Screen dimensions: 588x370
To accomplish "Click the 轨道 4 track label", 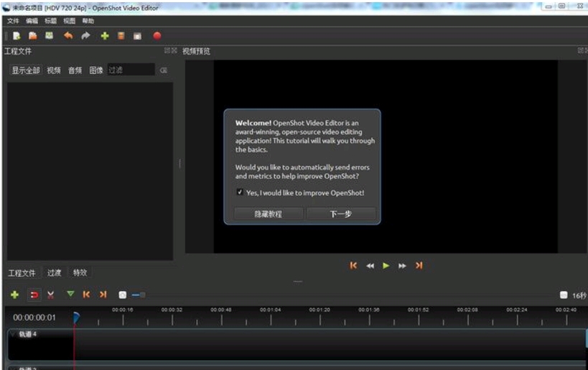I will click(27, 334).
